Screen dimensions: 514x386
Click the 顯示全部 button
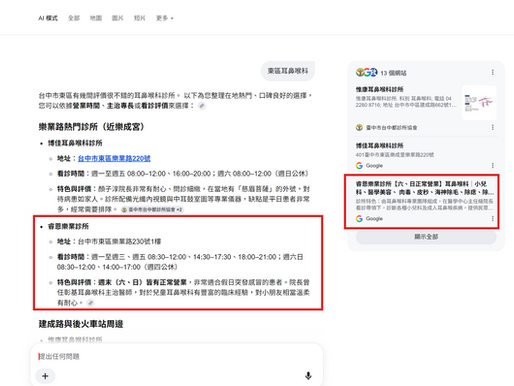click(426, 237)
